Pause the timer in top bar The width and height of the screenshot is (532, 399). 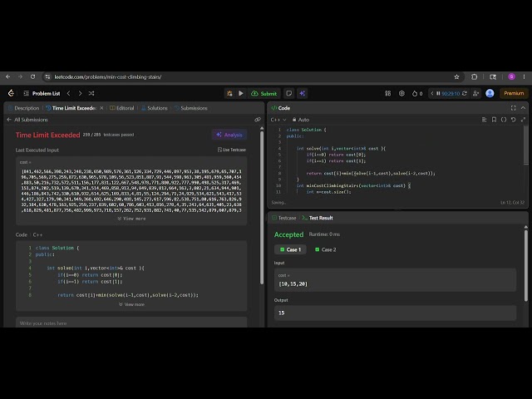coord(438,93)
